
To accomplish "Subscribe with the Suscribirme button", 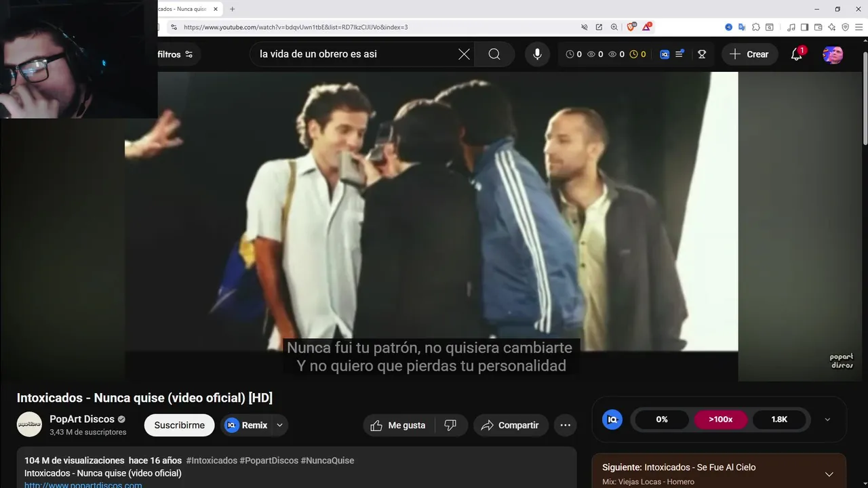I will click(x=179, y=425).
